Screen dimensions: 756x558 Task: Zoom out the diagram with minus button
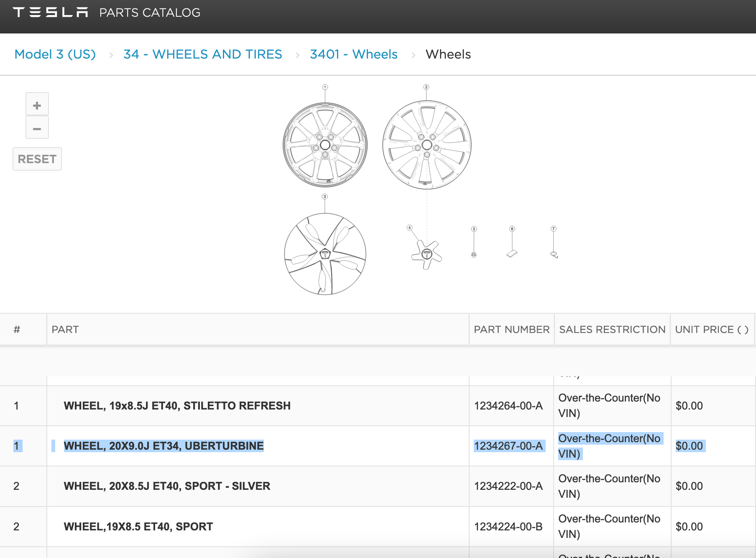(37, 128)
